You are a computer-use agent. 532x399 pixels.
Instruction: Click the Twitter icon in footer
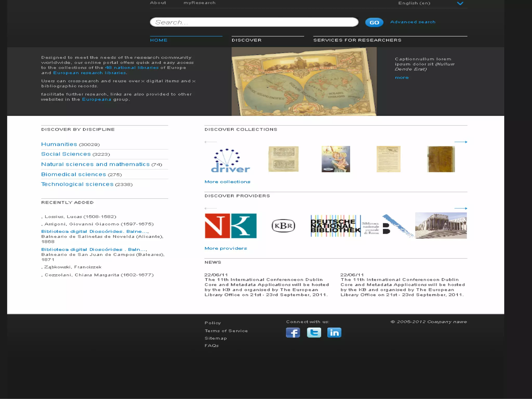(314, 332)
